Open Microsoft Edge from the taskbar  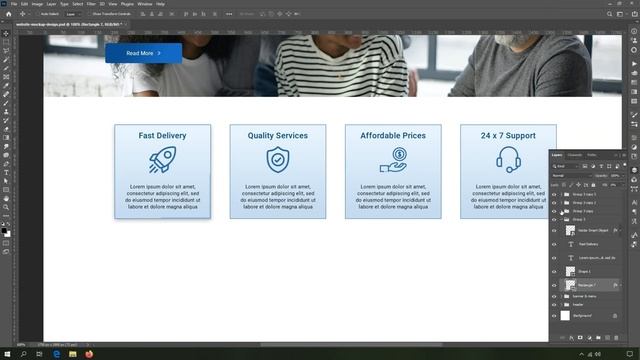coord(56,354)
